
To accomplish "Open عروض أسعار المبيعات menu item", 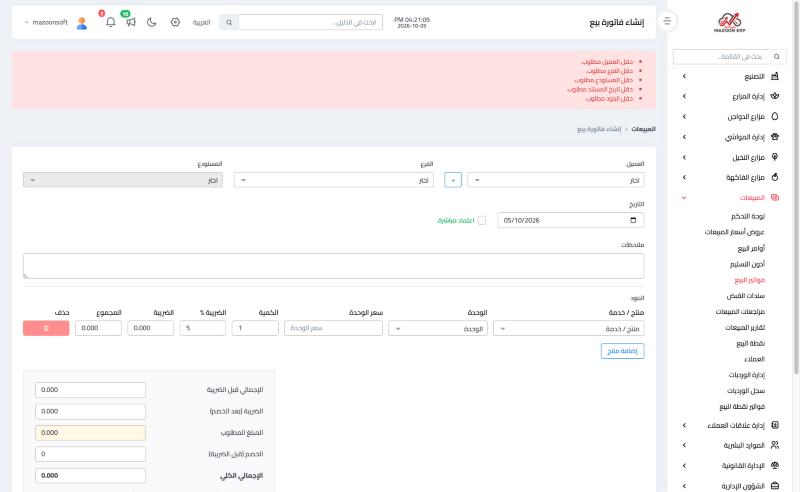I will coord(734,232).
